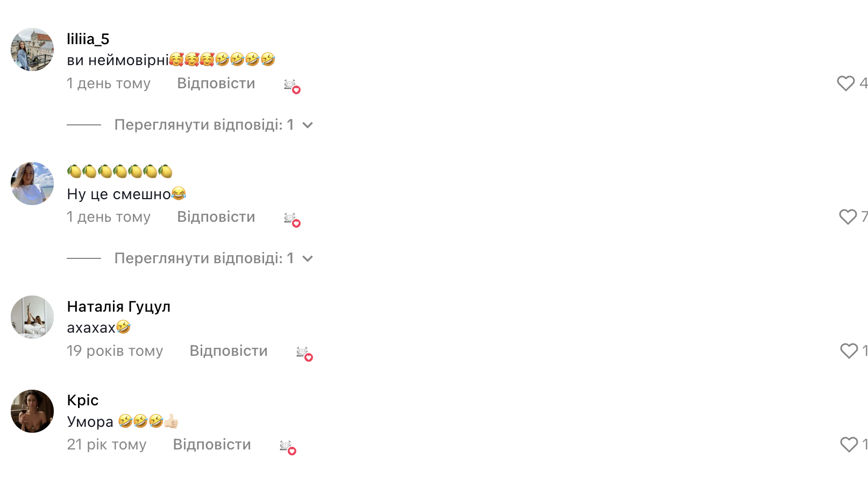Like Наталія Гуцул's comment heart
The image size is (868, 478).
coord(849,351)
